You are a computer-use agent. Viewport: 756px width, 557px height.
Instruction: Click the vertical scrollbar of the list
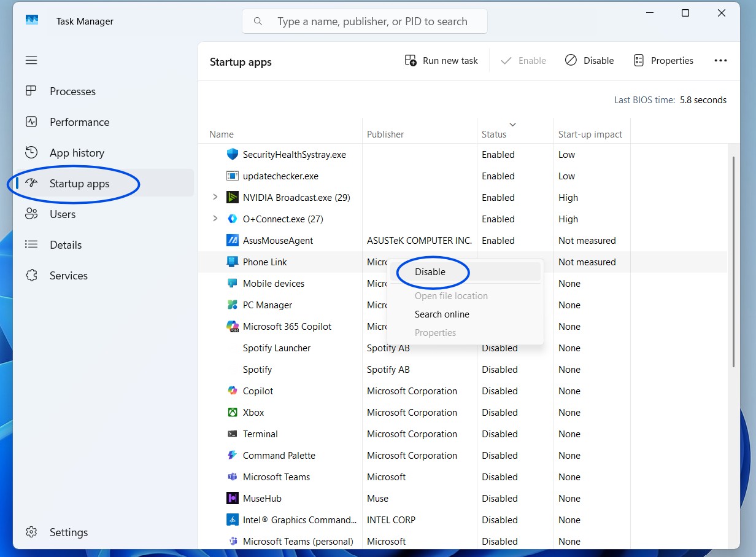pos(733,261)
